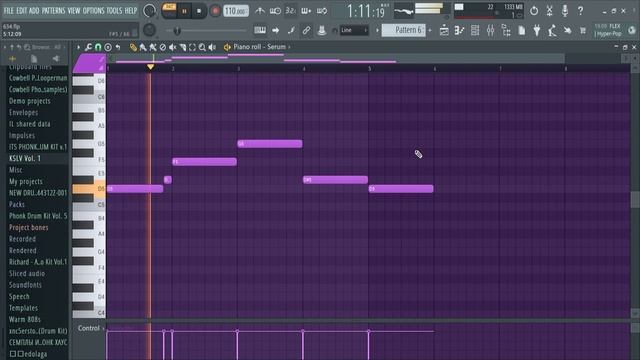The width and height of the screenshot is (640, 360).
Task: Open the FILE menu
Action: 8,11
